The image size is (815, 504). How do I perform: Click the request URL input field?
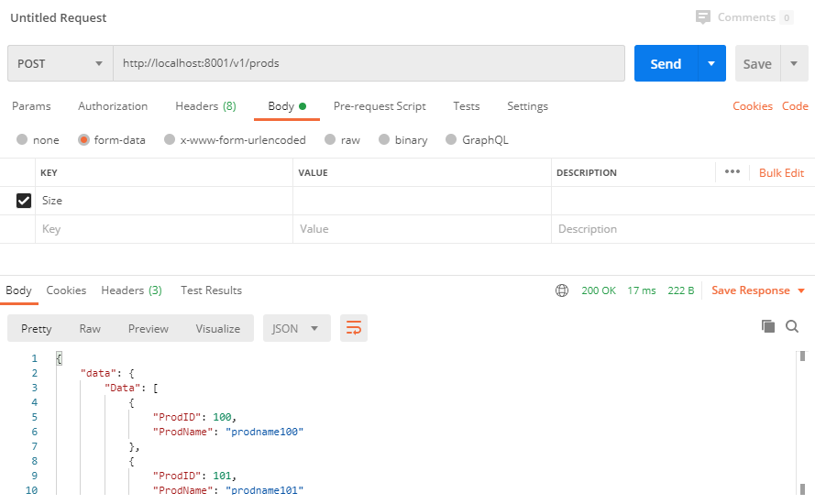[369, 63]
